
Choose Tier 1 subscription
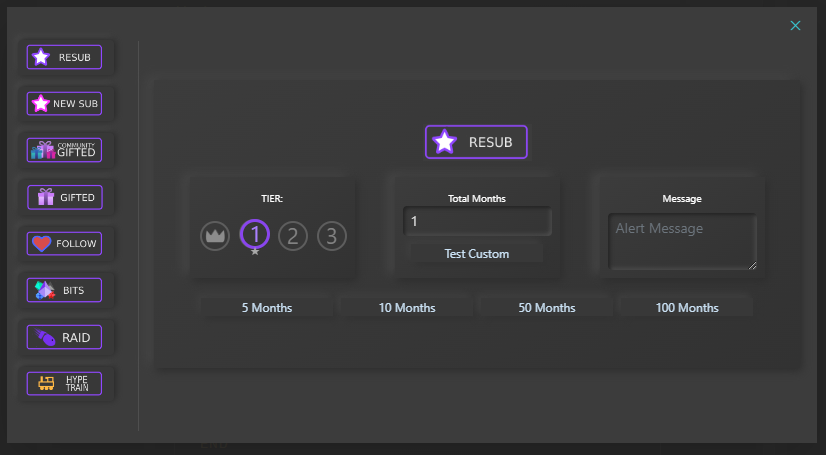pyautogui.click(x=255, y=235)
